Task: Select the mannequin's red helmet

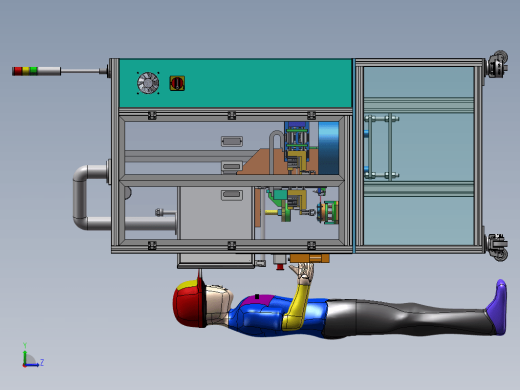Action: (x=188, y=304)
